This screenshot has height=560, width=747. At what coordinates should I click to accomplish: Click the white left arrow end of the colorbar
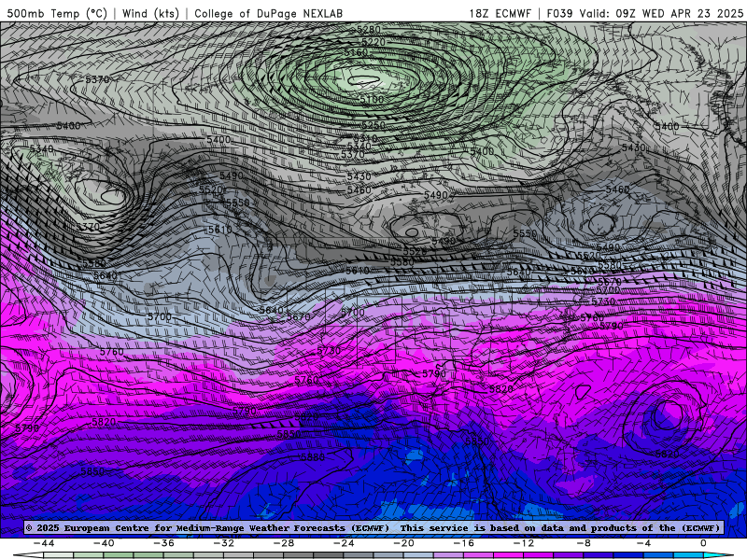[x=28, y=555]
